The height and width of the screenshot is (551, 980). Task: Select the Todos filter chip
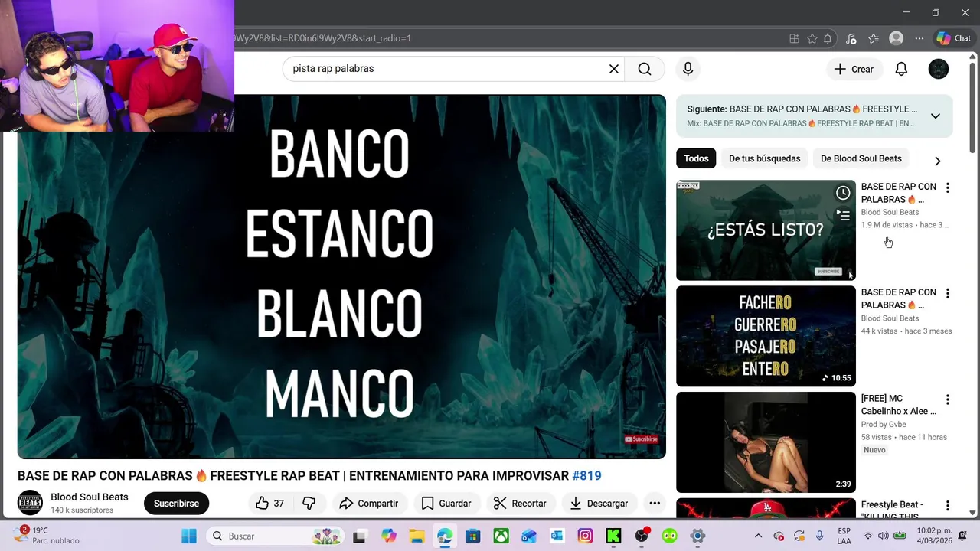[x=696, y=158]
